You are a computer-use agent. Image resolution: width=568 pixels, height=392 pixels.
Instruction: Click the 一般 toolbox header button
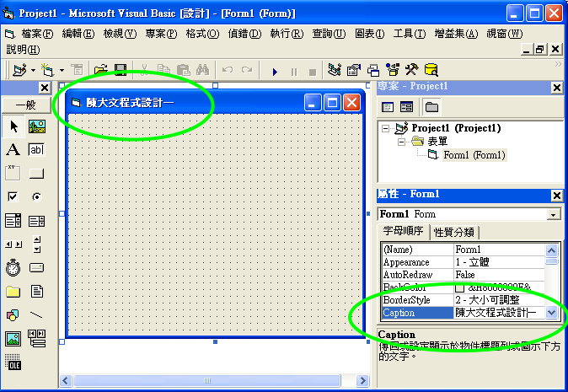point(27,105)
